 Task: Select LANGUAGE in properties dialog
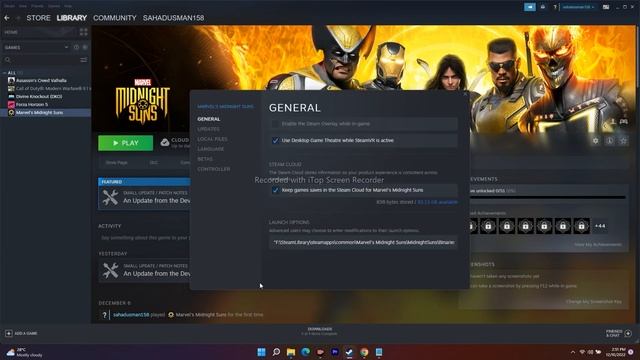pyautogui.click(x=211, y=149)
